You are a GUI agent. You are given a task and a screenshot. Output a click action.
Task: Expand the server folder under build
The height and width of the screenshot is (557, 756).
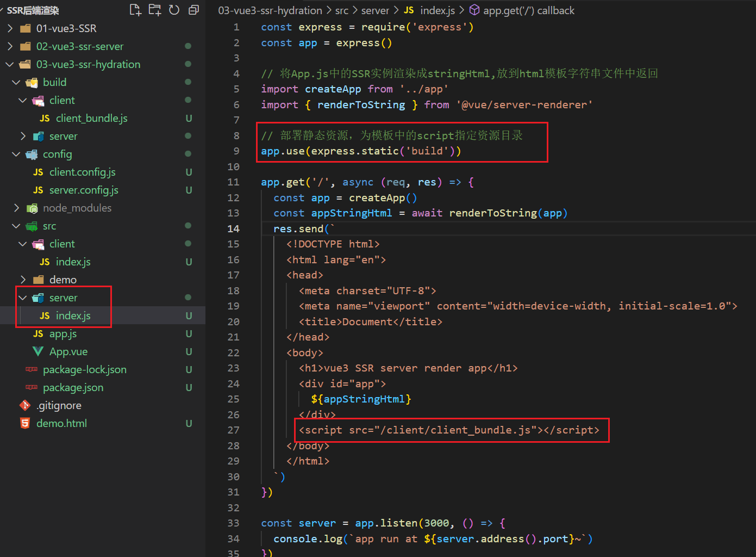point(23,136)
